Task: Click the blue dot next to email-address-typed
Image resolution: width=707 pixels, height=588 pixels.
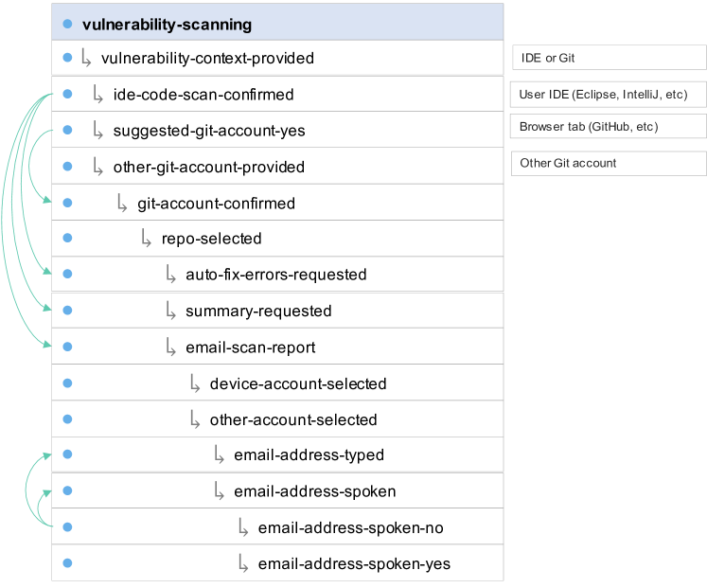Action: [x=66, y=455]
